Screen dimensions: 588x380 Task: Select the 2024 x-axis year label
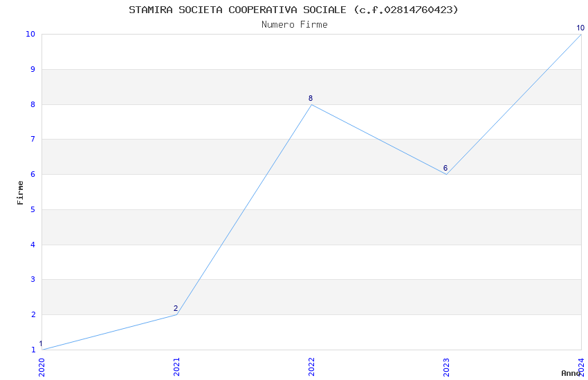581,367
